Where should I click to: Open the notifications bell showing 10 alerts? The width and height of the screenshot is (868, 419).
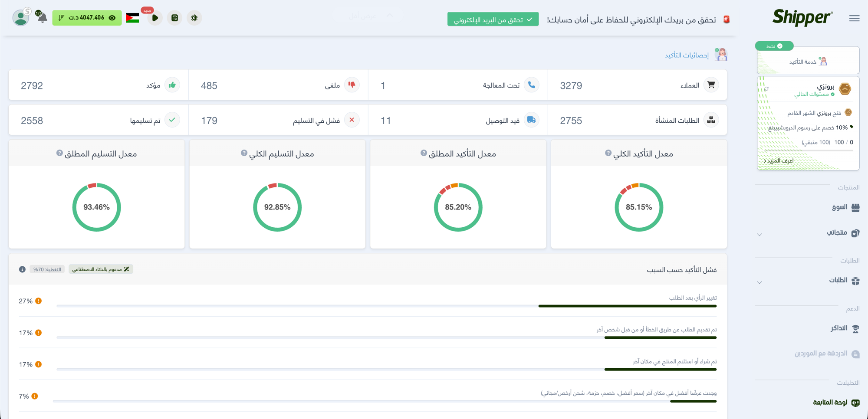pyautogui.click(x=43, y=18)
